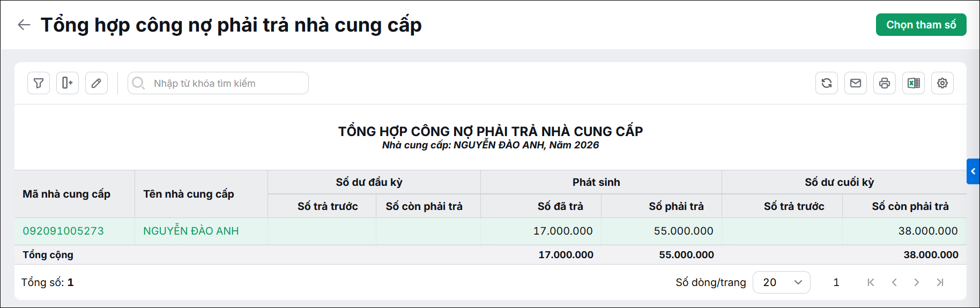Go to the previous page
This screenshot has height=308, width=980.
(894, 282)
